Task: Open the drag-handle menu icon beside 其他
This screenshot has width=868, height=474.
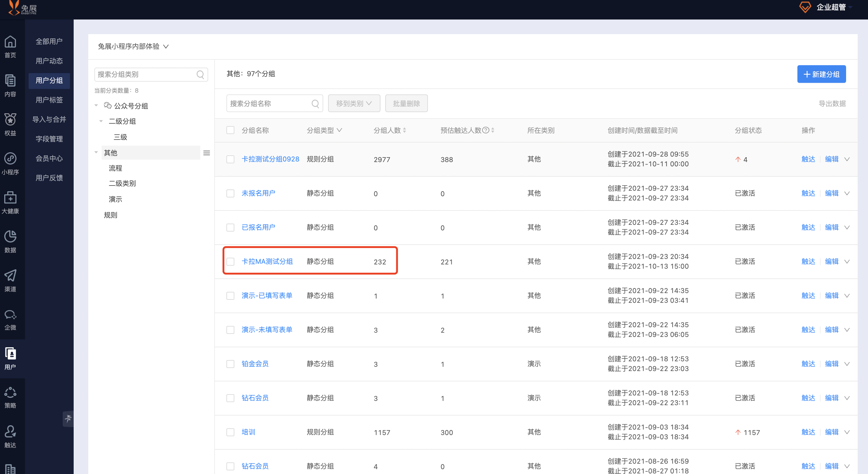Action: click(x=207, y=153)
